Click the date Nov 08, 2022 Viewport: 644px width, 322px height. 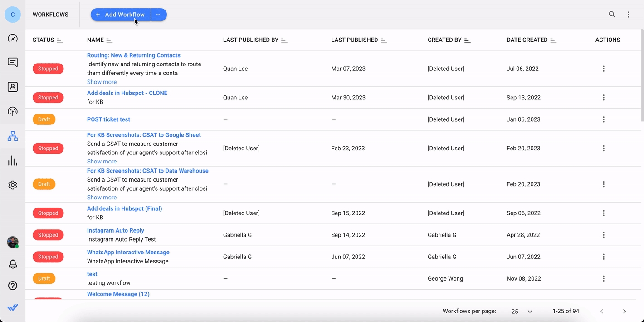click(524, 278)
